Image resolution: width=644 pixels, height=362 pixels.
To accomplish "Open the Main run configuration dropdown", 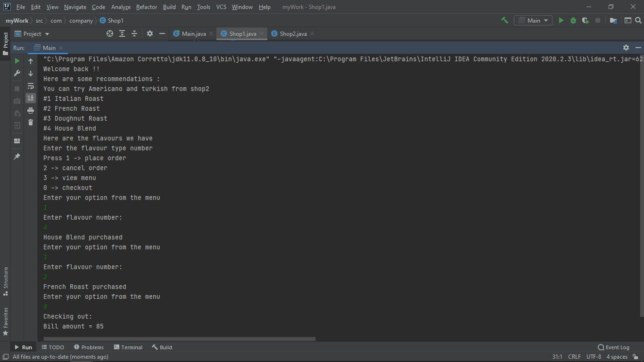I will 533,20.
